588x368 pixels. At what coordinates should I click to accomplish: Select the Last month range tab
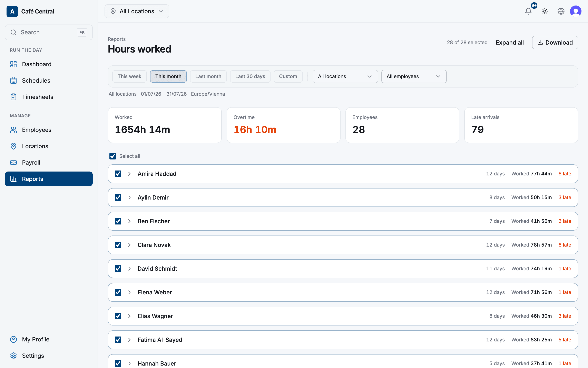pyautogui.click(x=208, y=76)
